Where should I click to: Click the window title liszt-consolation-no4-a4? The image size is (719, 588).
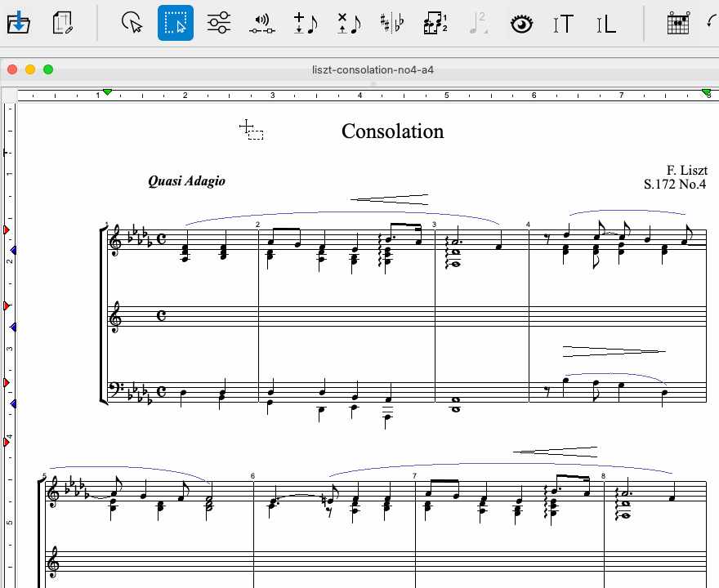coord(373,70)
